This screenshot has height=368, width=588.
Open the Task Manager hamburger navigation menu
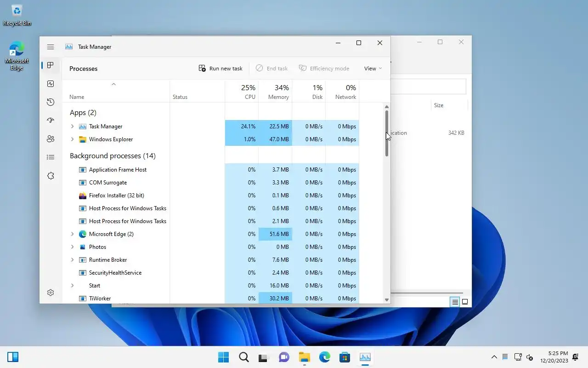coord(51,47)
